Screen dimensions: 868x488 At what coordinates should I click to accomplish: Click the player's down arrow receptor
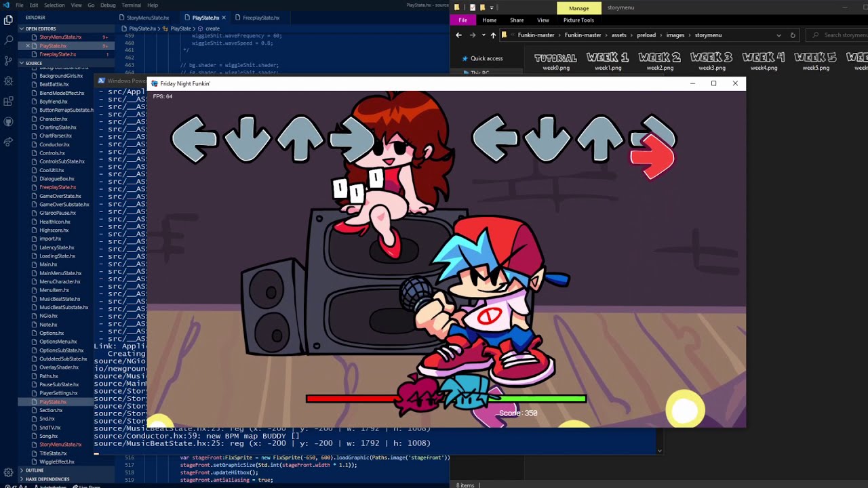548,140
